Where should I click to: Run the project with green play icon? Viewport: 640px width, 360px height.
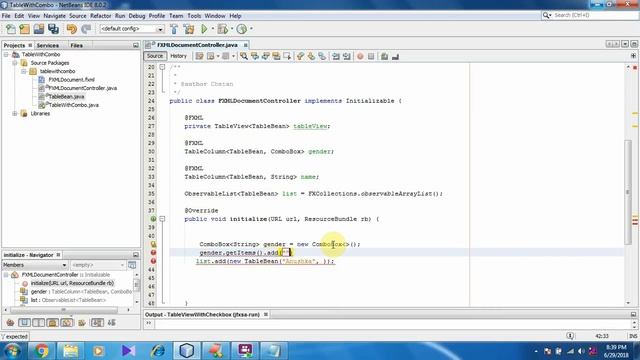(x=204, y=29)
